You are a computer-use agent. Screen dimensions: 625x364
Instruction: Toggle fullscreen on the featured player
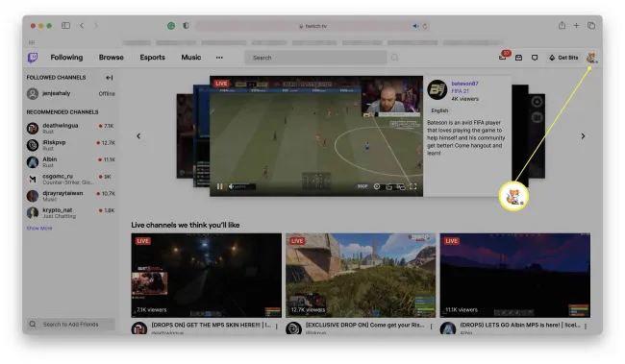click(413, 186)
